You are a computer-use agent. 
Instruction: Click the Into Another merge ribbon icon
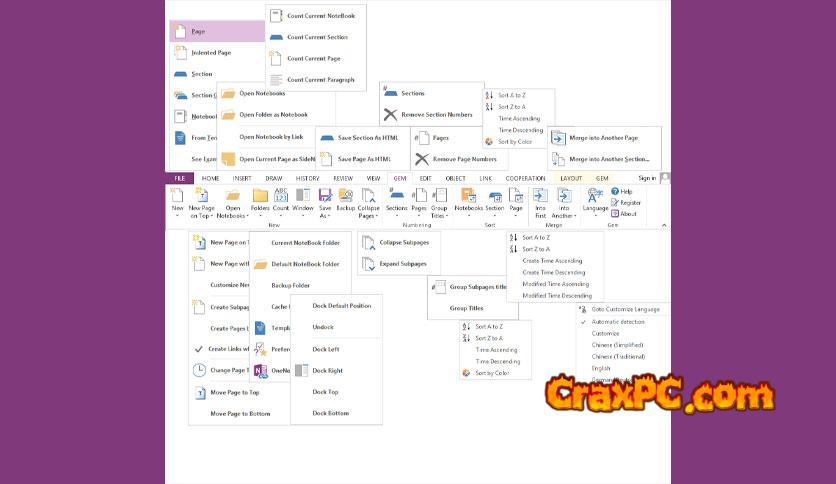564,196
